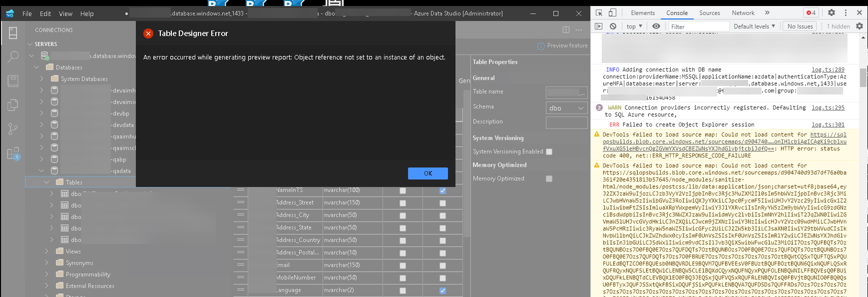Toggle the first checkbox in Address_Street row
This screenshot has width=868, height=297.
[x=403, y=203]
